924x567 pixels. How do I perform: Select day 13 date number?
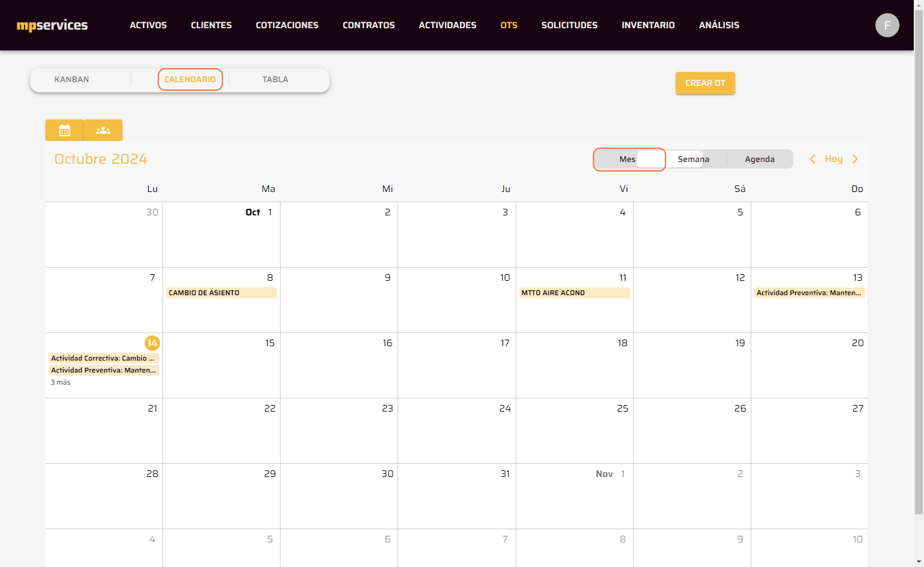857,278
